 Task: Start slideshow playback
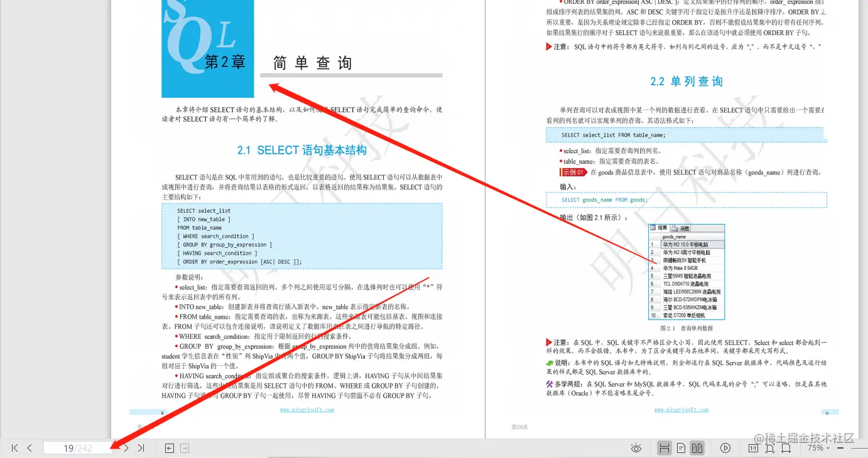pos(725,448)
